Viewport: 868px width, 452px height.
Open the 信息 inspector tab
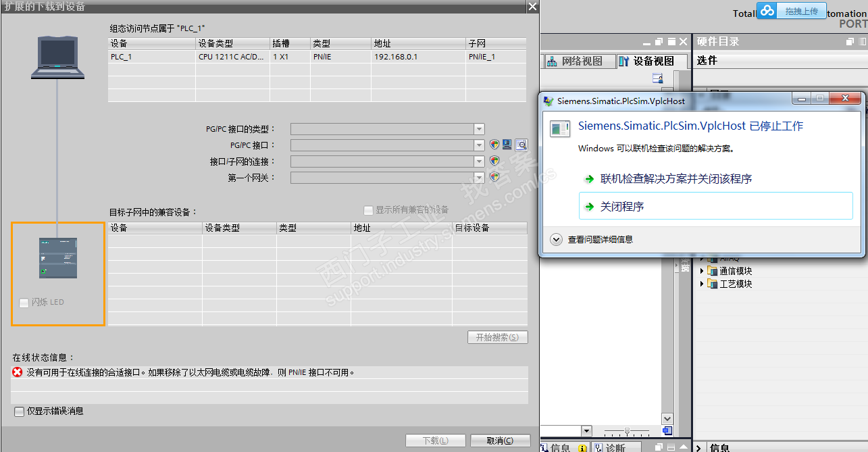coord(565,447)
